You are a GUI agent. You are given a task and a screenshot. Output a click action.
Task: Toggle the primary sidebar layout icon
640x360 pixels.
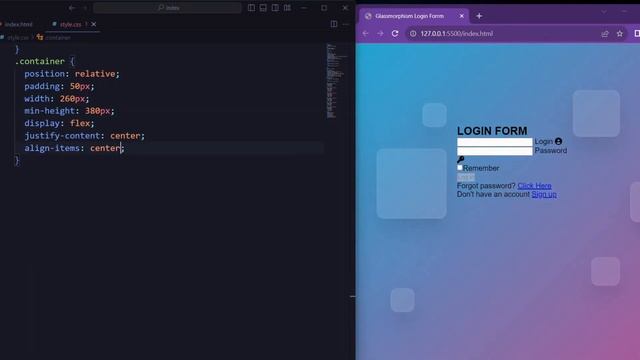click(x=251, y=8)
